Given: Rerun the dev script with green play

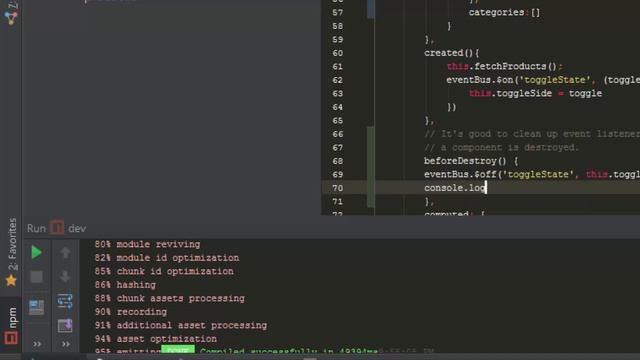Looking at the screenshot, I should point(36,252).
